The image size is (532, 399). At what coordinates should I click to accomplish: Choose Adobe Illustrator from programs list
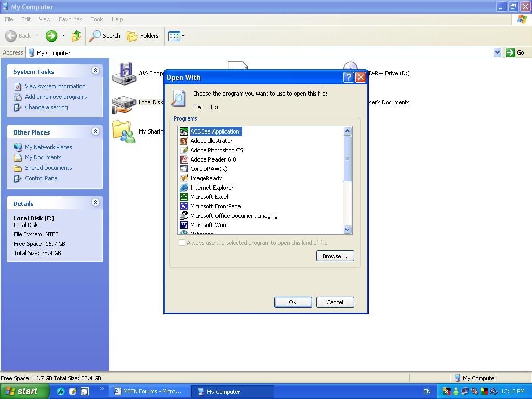tap(211, 141)
